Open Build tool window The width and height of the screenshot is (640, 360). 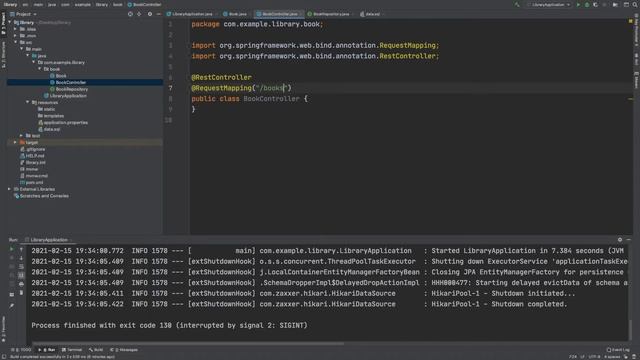click(96, 350)
